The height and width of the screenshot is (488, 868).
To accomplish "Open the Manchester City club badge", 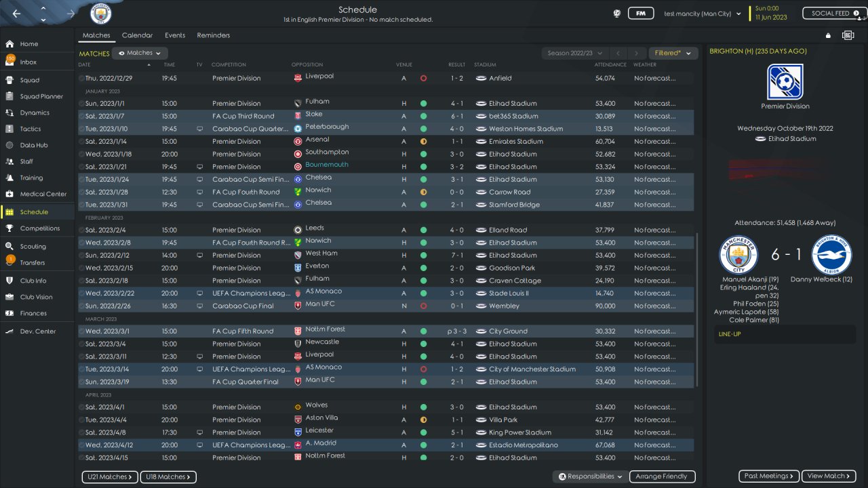I will coord(101,14).
